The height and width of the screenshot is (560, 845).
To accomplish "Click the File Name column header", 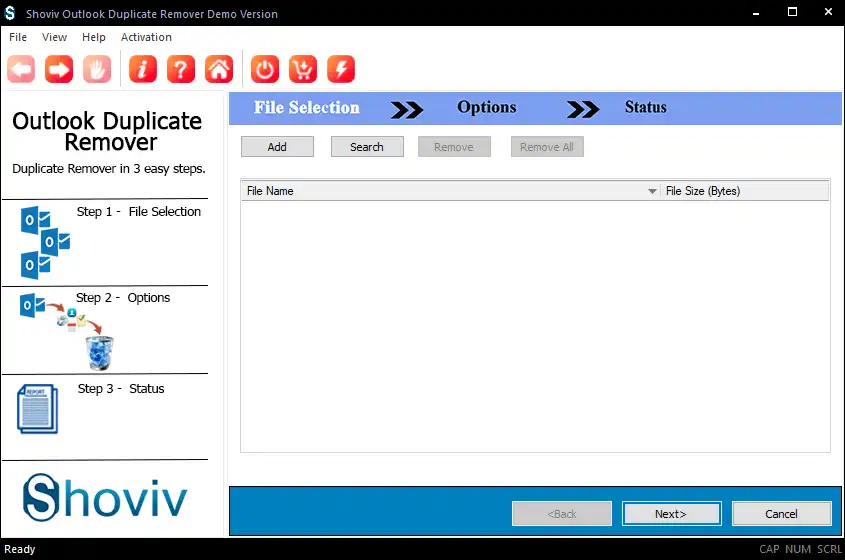I will [451, 191].
